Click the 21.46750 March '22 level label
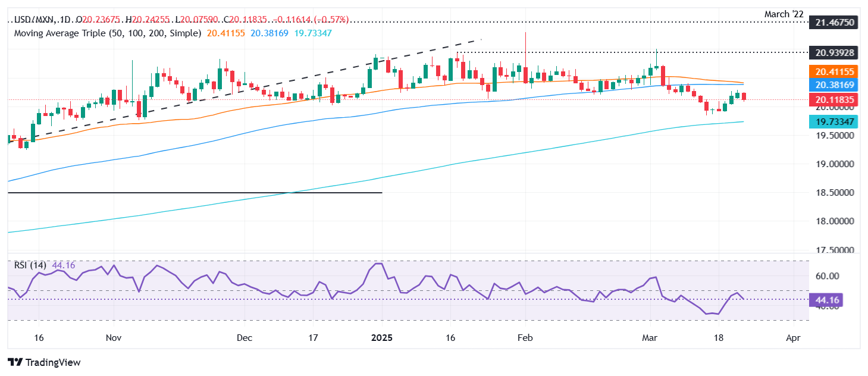The width and height of the screenshot is (868, 376). tap(833, 23)
